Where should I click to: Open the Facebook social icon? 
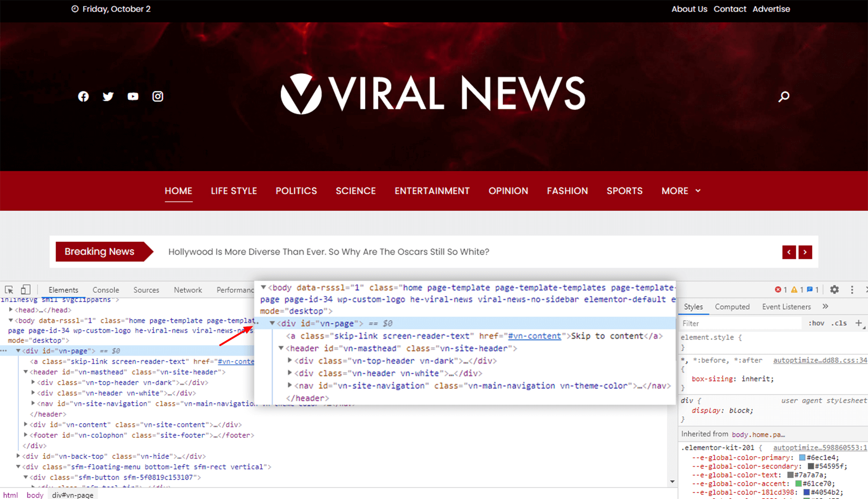point(83,96)
